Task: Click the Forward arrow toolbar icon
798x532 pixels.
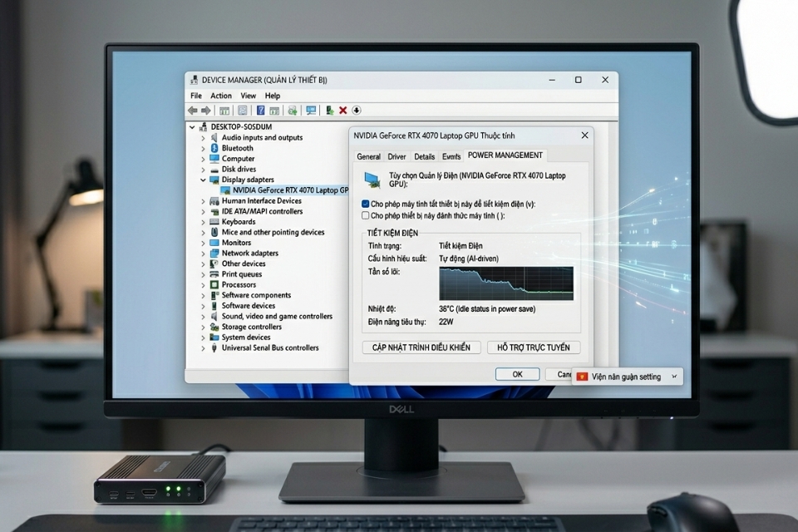Action: tap(204, 110)
